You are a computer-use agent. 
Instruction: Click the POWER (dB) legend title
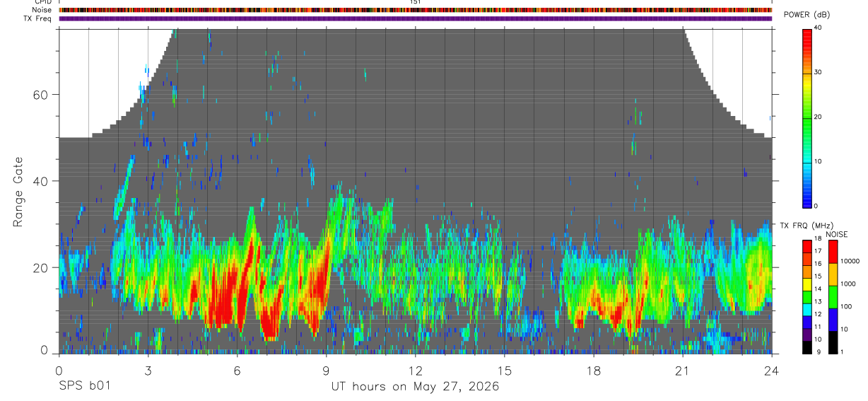pyautogui.click(x=807, y=15)
